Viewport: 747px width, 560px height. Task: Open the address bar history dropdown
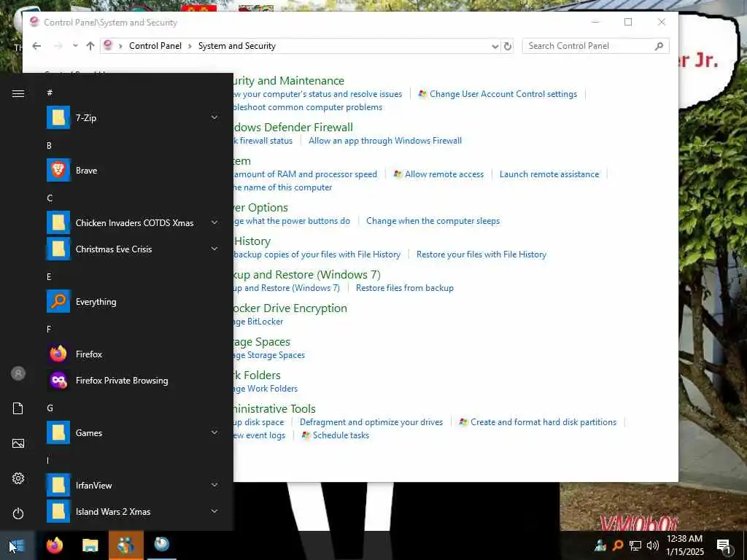pos(495,46)
